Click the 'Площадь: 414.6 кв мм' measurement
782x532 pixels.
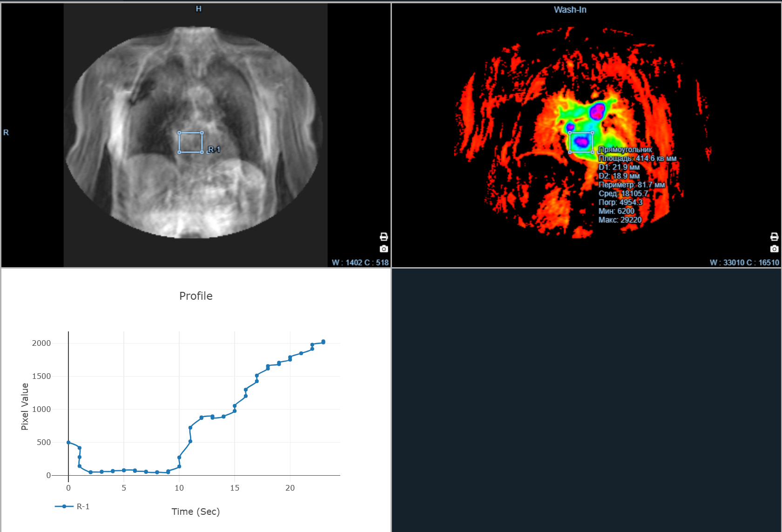coord(637,158)
